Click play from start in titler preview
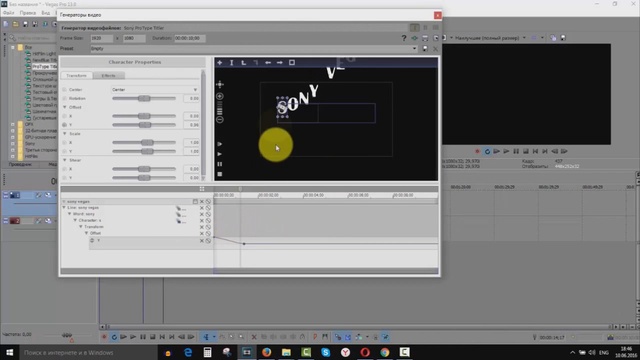640x360 pixels. [220, 144]
